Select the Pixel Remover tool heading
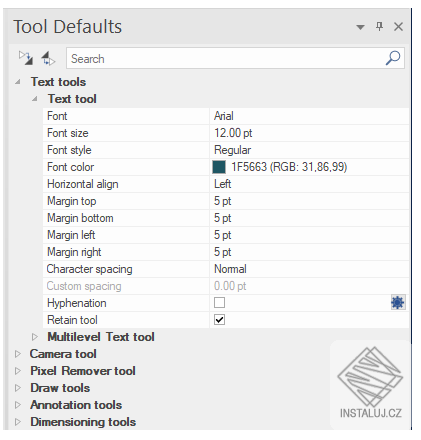Image resolution: width=421 pixels, height=440 pixels. [83, 371]
